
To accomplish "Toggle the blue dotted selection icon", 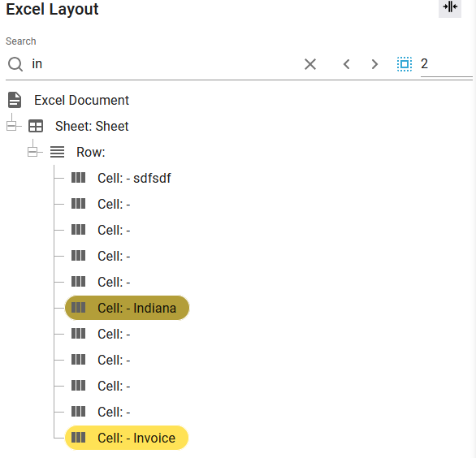I will point(405,64).
